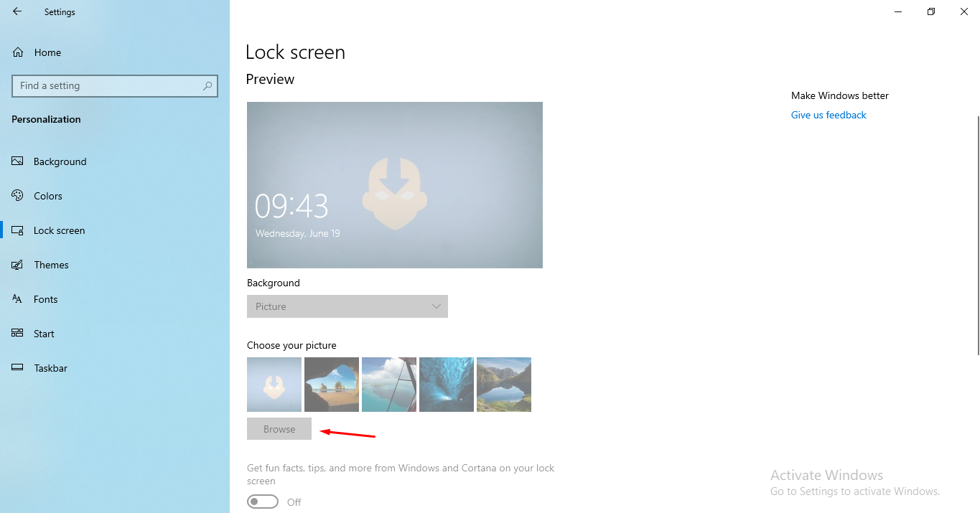Open the Themes settings page
Screen dimensions: 980x513
point(51,265)
